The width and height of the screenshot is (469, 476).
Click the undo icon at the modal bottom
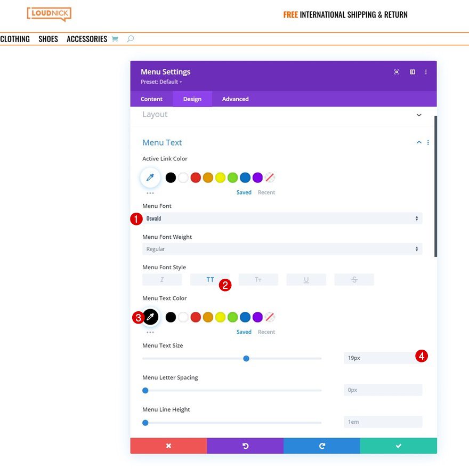(x=245, y=446)
